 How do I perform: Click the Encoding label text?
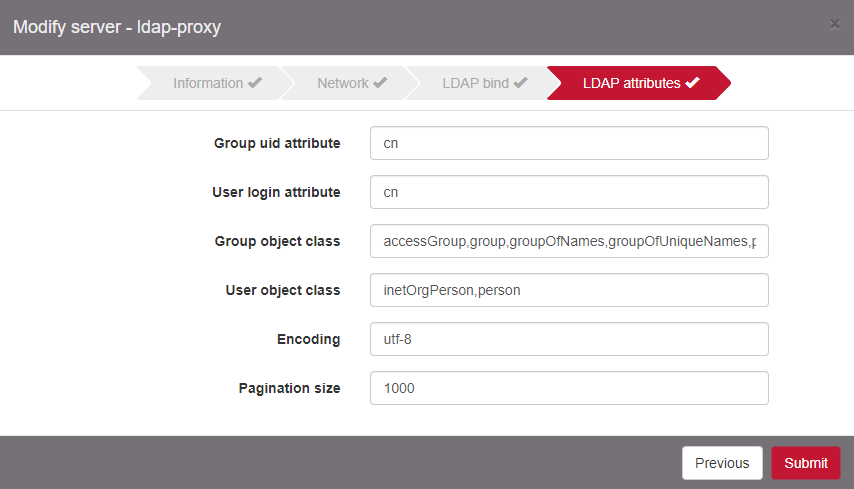point(308,339)
